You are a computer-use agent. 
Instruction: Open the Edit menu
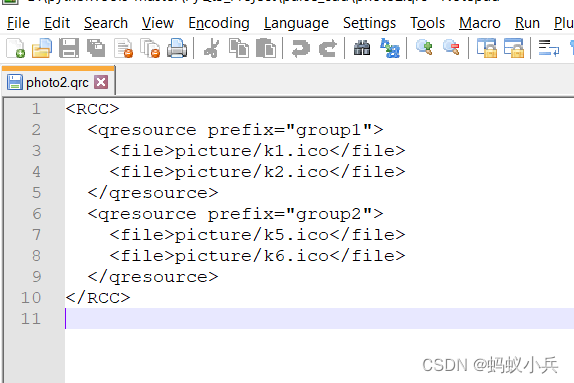click(x=57, y=23)
